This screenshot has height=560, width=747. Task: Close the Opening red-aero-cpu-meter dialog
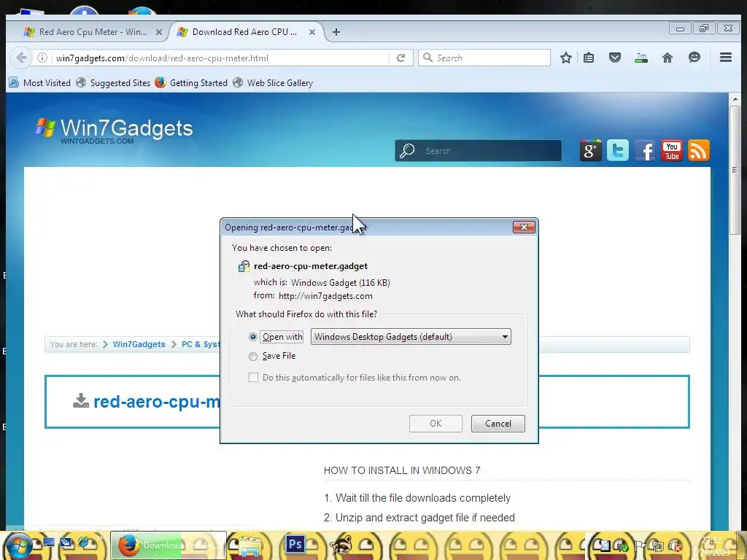point(524,227)
